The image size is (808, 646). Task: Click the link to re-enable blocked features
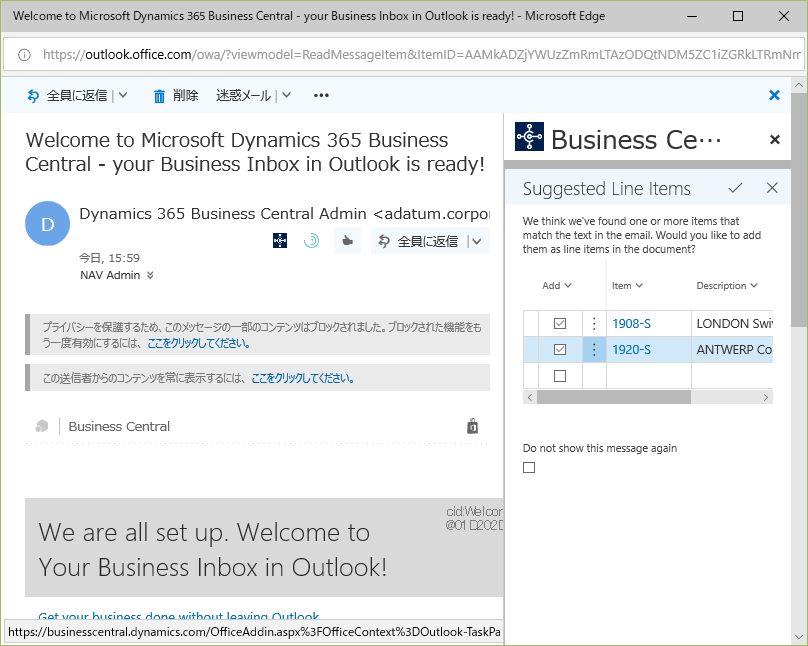[x=199, y=343]
